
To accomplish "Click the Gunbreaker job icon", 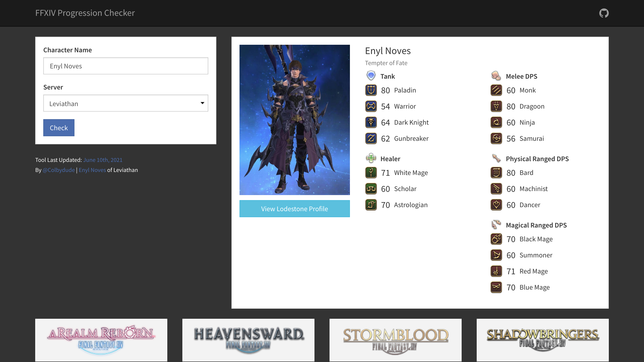I will tap(371, 139).
